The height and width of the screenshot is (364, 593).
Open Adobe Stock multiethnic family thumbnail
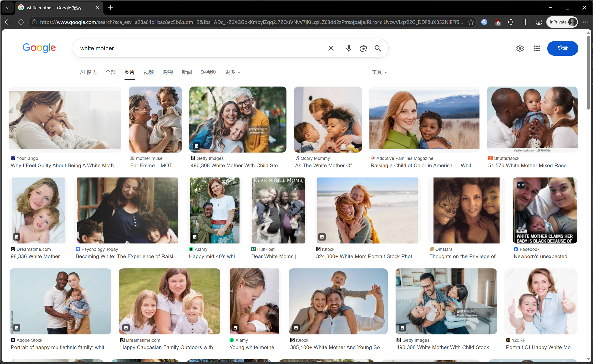(x=60, y=301)
